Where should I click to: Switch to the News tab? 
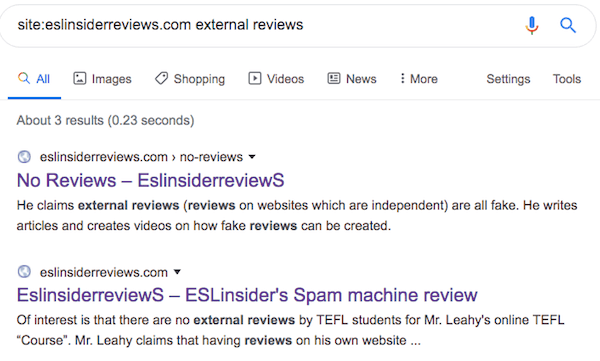[x=352, y=78]
